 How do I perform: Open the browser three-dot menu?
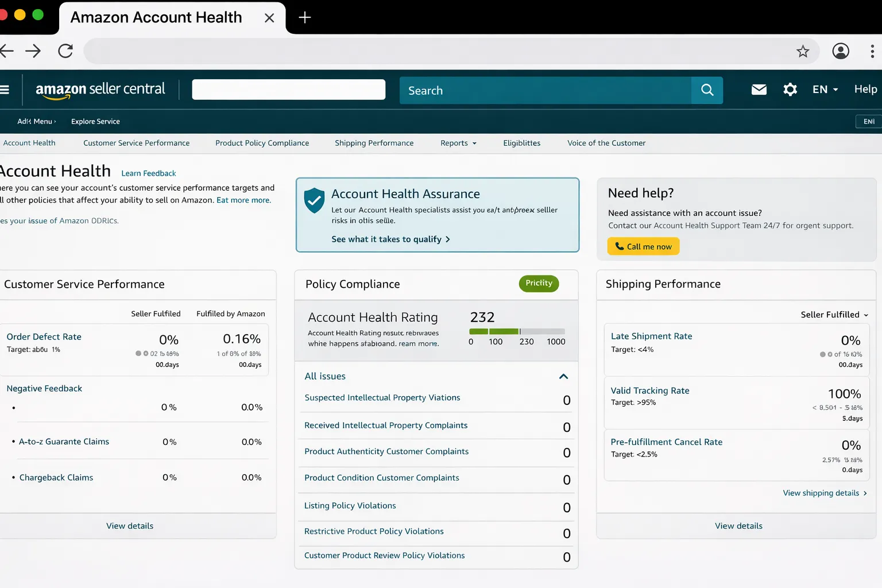(872, 51)
